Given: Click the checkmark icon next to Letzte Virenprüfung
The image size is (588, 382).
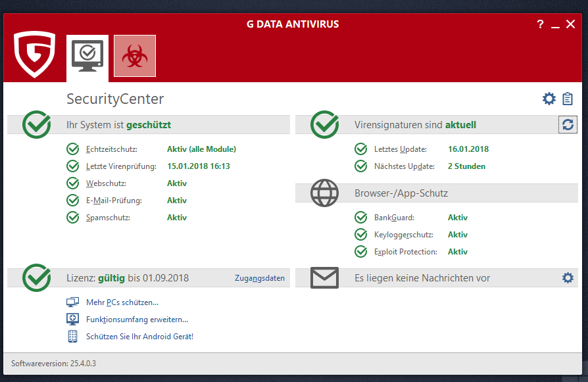Looking at the screenshot, I should (73, 166).
